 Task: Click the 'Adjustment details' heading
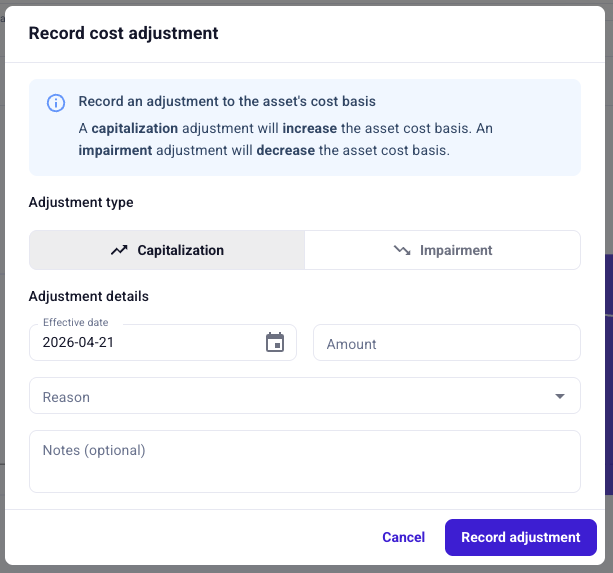(x=89, y=296)
